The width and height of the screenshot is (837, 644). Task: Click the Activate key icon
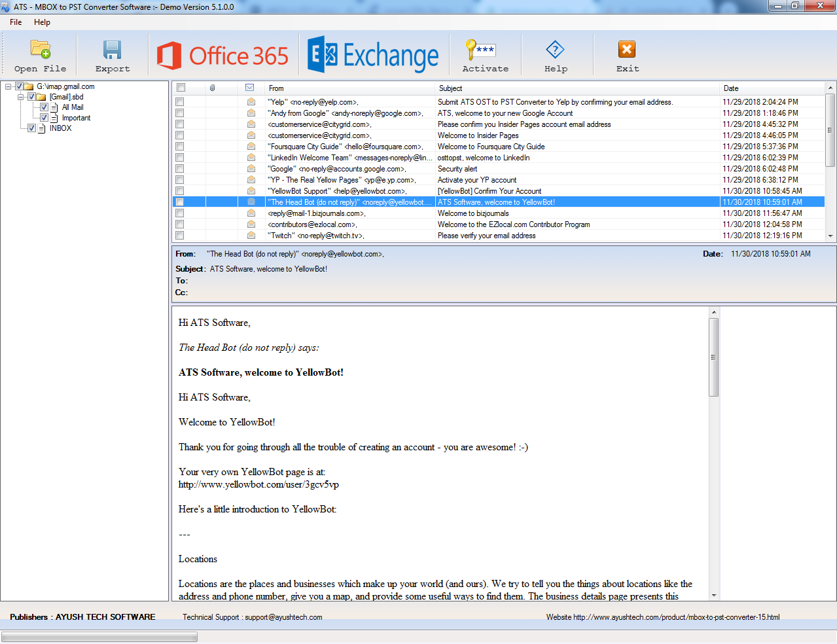[x=481, y=49]
